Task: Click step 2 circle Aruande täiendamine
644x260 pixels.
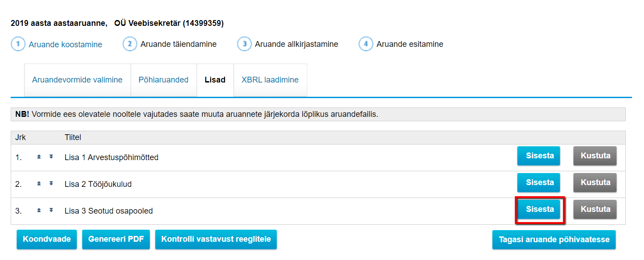Action: pyautogui.click(x=130, y=44)
